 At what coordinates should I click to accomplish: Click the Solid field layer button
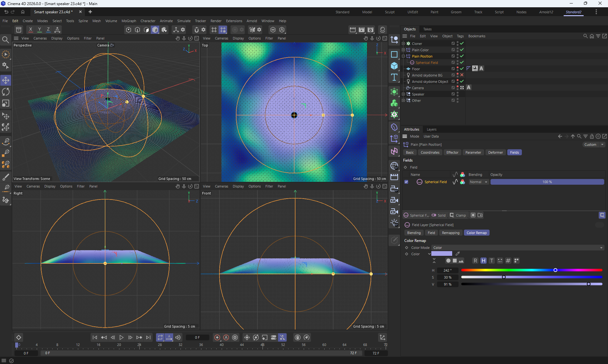[439, 215]
